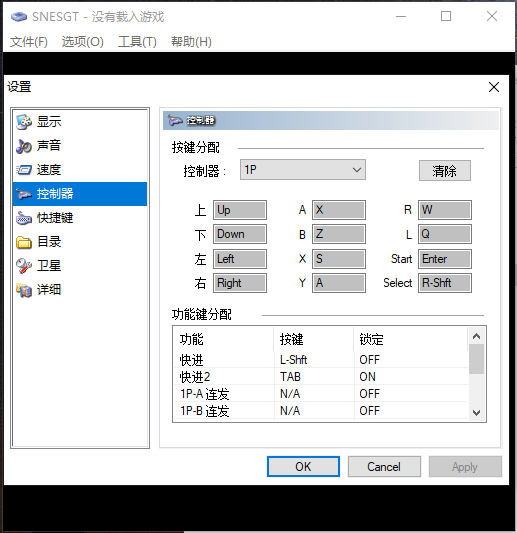Click the function list scrollbar thumb

477,359
